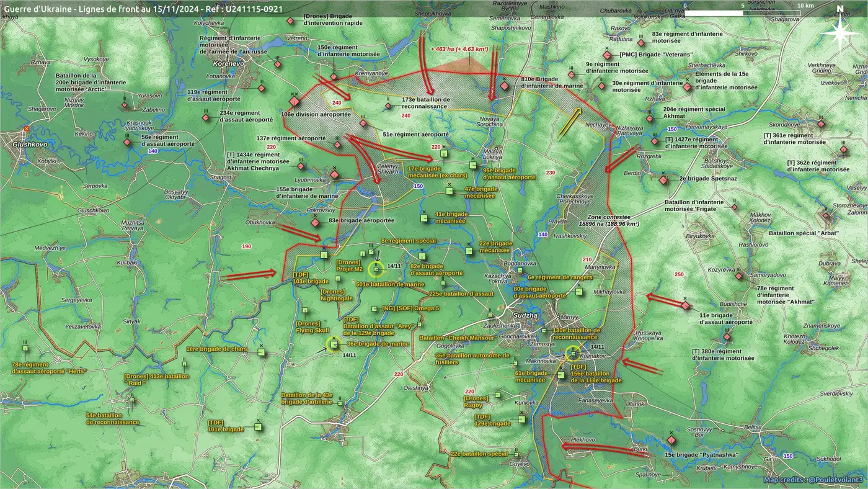
Task: Click the yellow-circled marker near Kolmakov
Action: pyautogui.click(x=573, y=354)
